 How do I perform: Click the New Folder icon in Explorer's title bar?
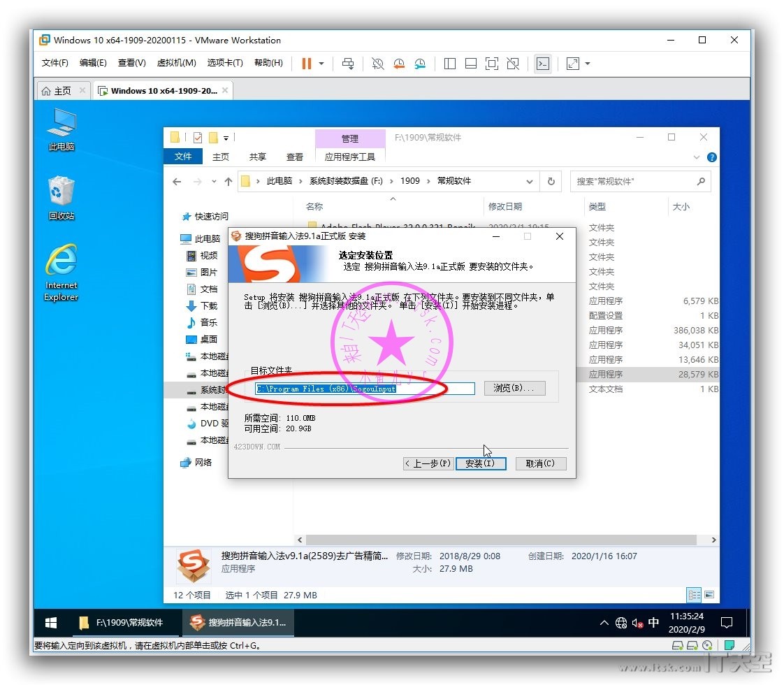coord(213,138)
